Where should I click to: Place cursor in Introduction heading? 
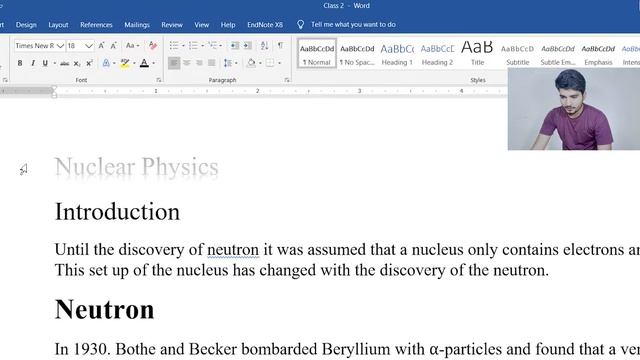118,211
